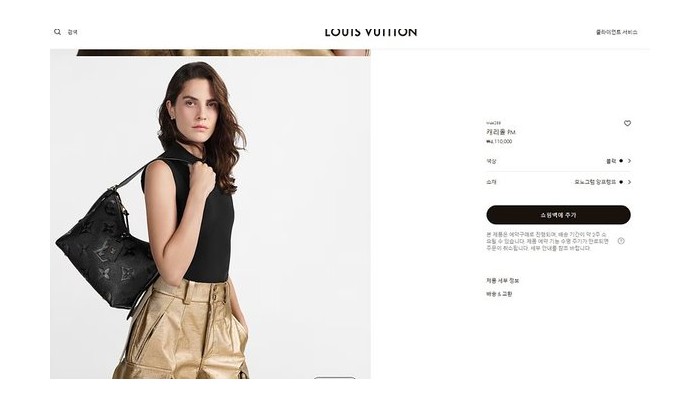Select the 캐리올 PM product title

click(501, 132)
